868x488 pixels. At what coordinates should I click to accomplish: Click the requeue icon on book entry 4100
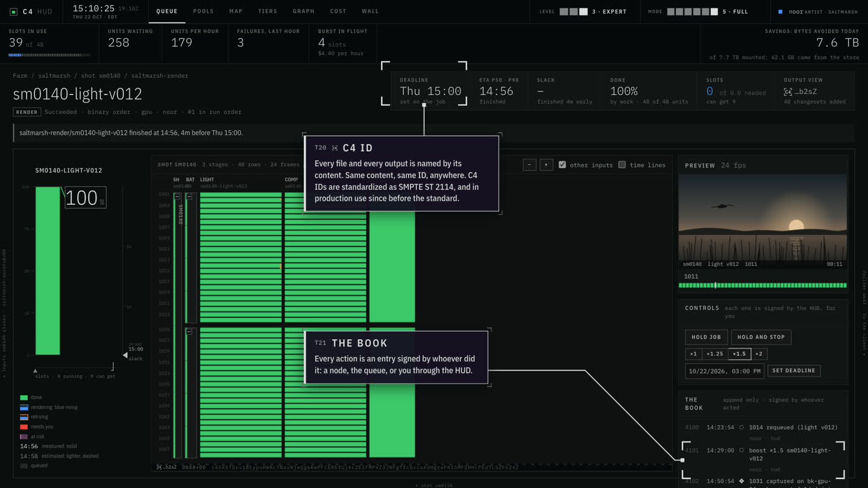[741, 427]
